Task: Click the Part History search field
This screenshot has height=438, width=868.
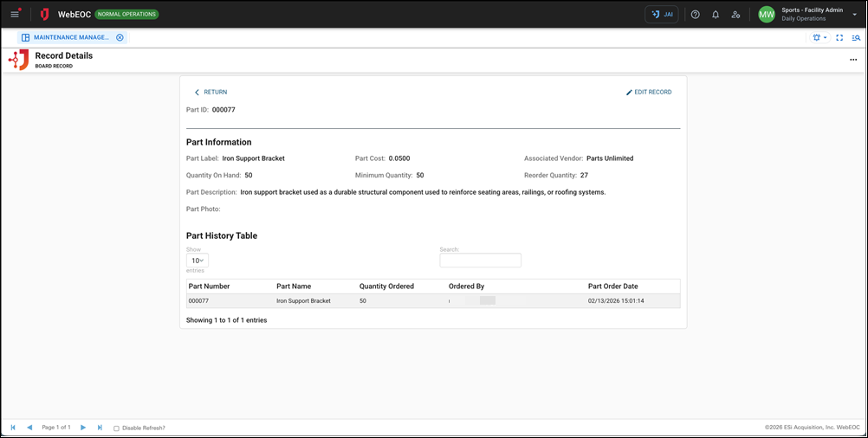Action: point(480,261)
